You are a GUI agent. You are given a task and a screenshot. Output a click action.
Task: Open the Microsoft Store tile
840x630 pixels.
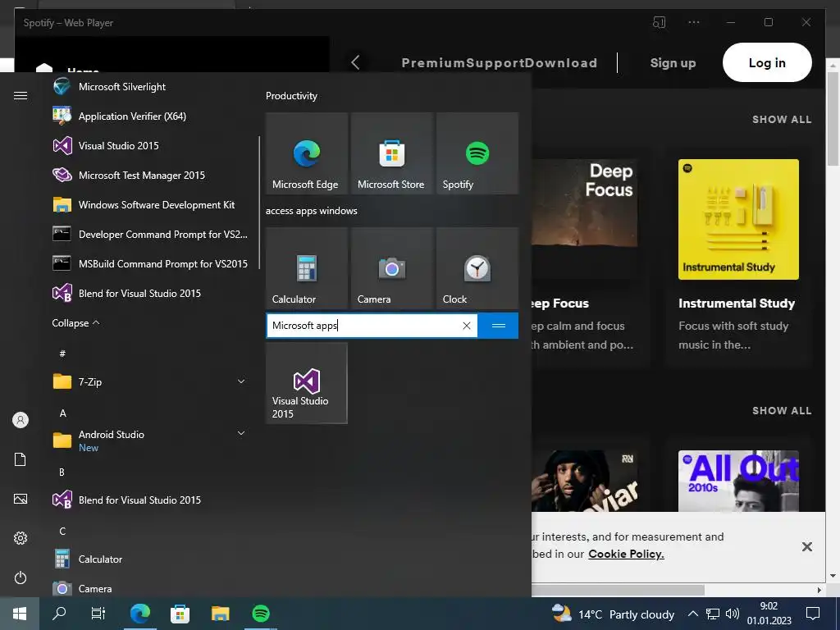pyautogui.click(x=391, y=153)
